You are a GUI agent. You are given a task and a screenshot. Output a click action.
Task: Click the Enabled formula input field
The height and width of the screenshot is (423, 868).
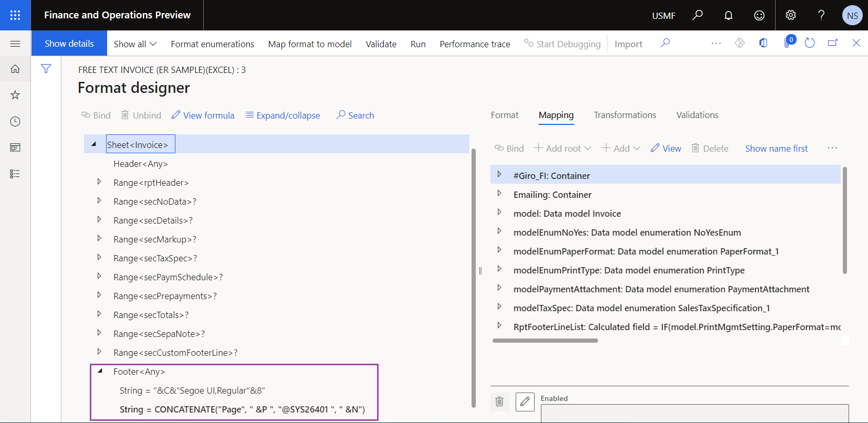pos(695,413)
